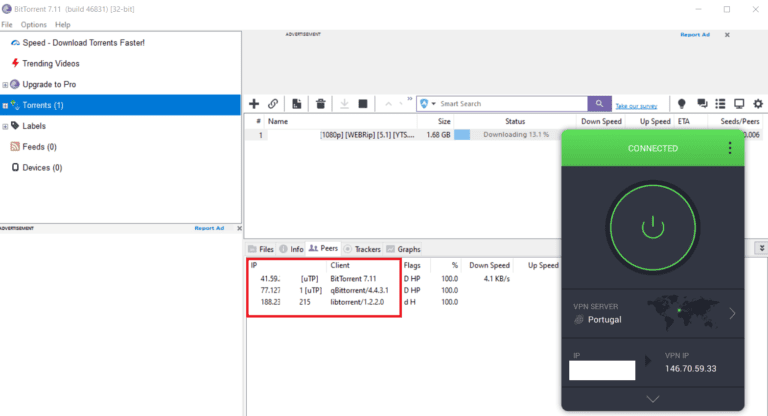Switch to the Files tab
The image size is (768, 416).
click(261, 249)
